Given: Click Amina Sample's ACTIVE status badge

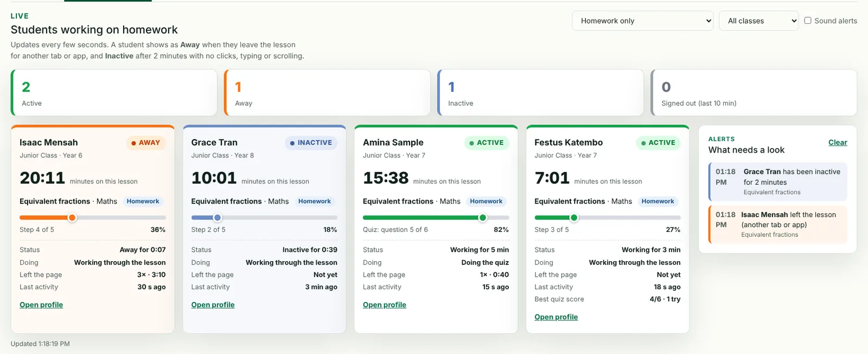Looking at the screenshot, I should pos(487,143).
